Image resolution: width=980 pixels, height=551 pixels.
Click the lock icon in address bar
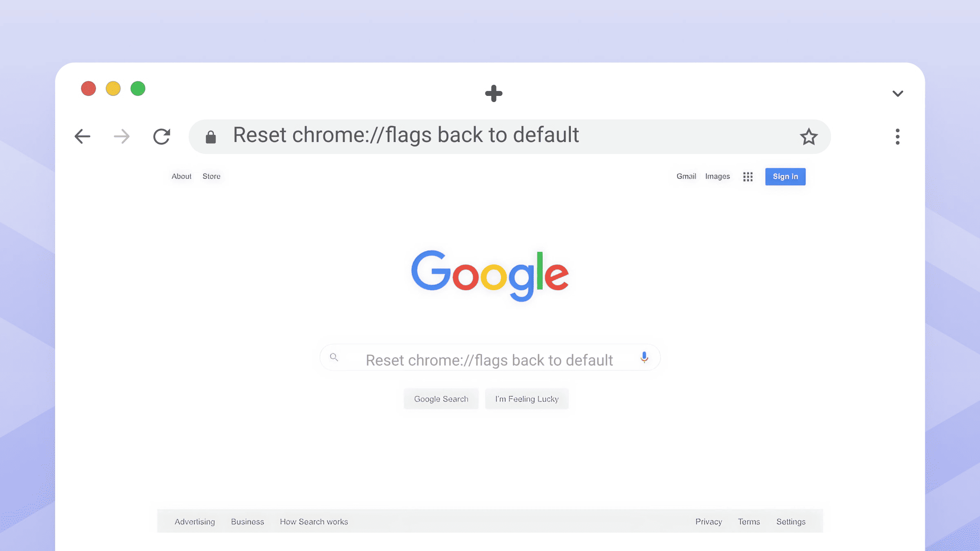coord(211,137)
